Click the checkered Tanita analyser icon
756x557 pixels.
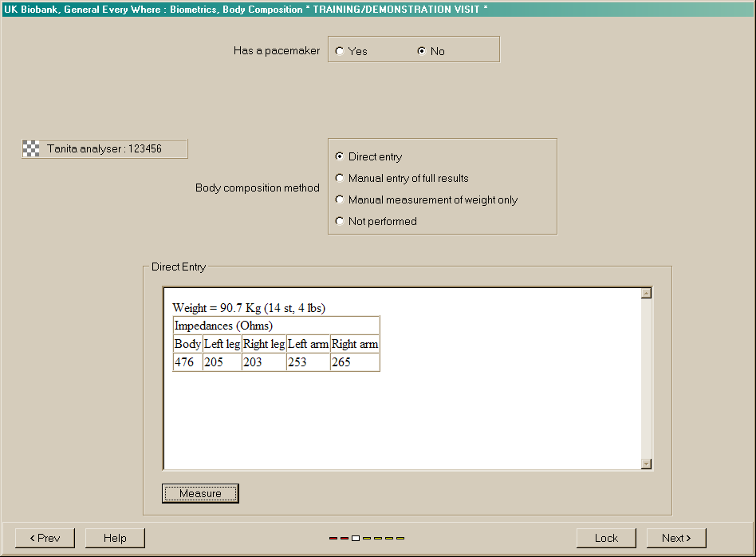point(31,148)
